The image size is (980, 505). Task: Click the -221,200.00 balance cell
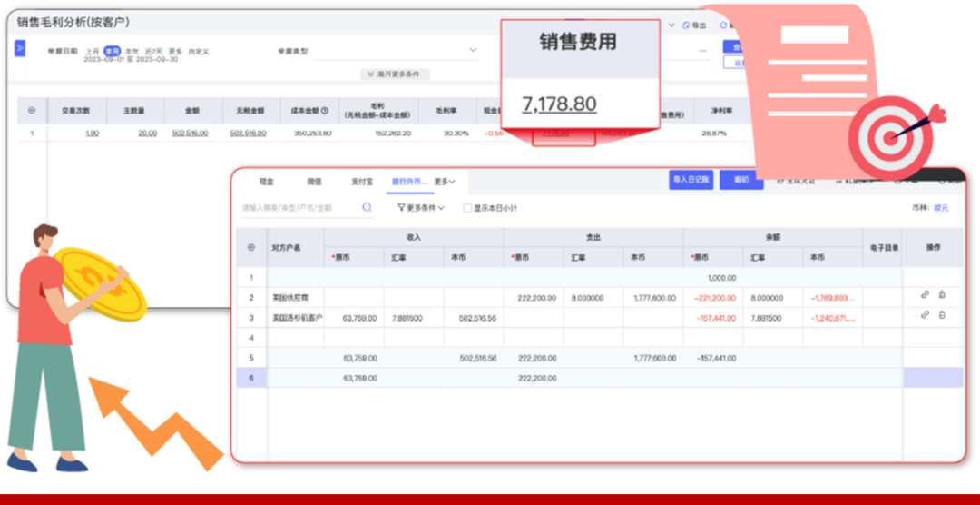(x=713, y=299)
